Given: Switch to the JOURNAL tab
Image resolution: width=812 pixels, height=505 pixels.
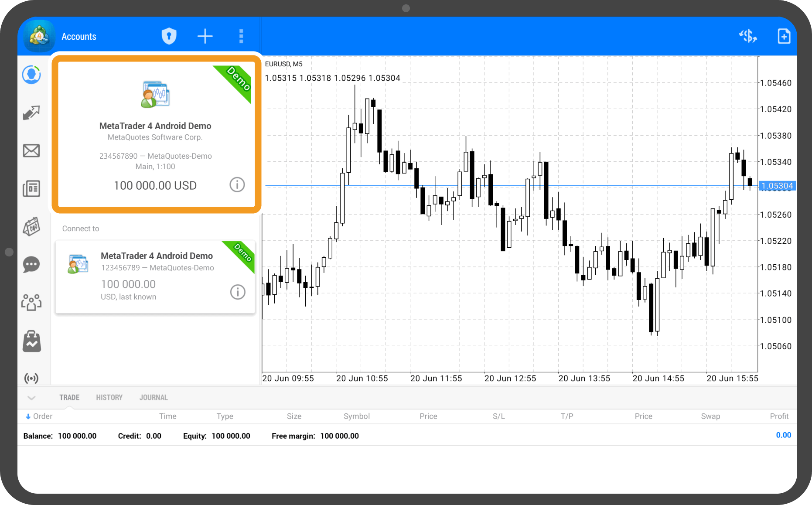Looking at the screenshot, I should 154,398.
